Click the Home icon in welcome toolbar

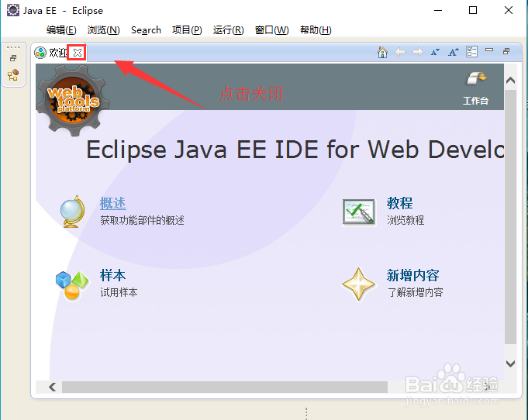coord(382,52)
